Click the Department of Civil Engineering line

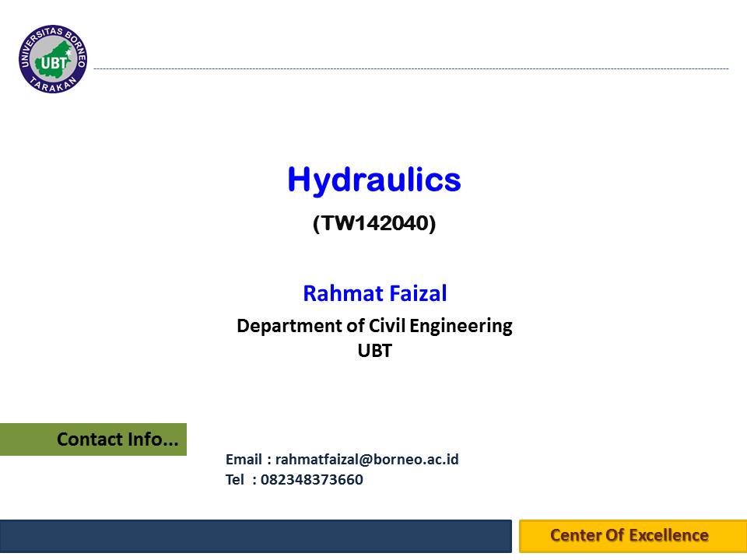(374, 325)
